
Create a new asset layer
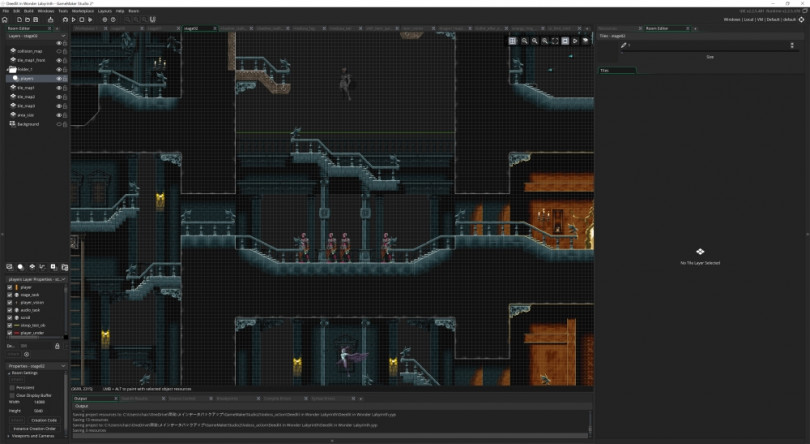point(53,267)
